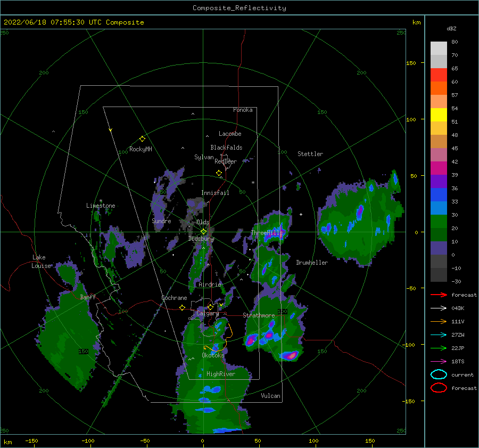The image size is (479, 448).
Task: Pick the light grey 70–80 dBZ swatch
Action: pyautogui.click(x=439, y=48)
